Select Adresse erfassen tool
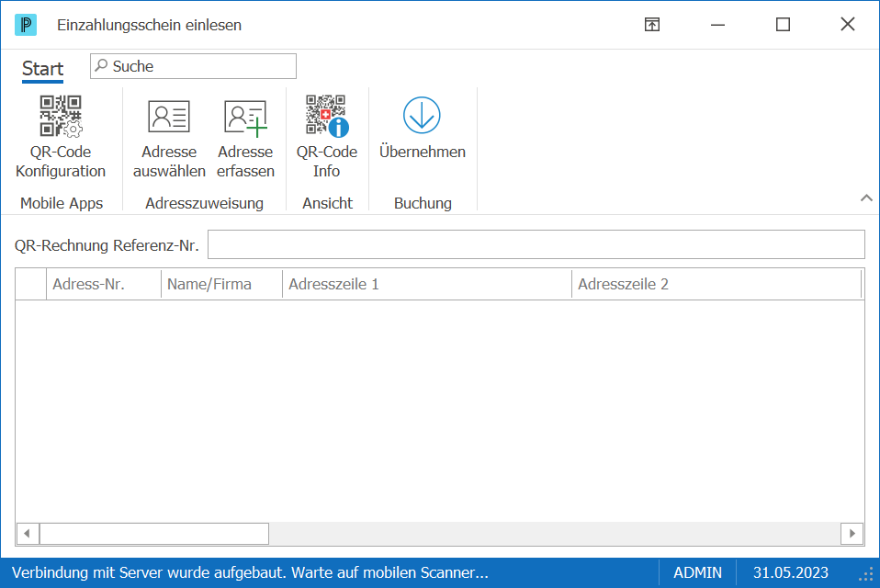Viewport: 880px width, 588px height. [245, 137]
